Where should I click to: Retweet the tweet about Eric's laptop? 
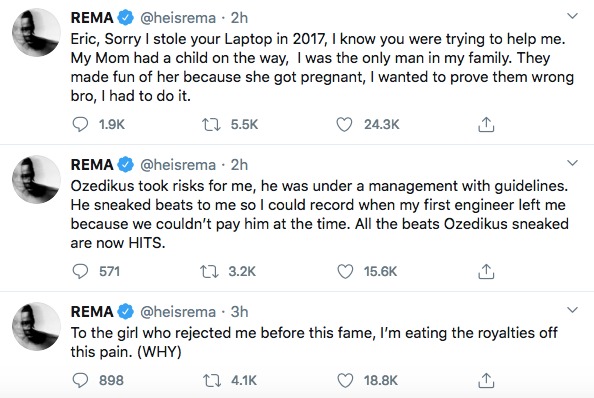pyautogui.click(x=211, y=124)
